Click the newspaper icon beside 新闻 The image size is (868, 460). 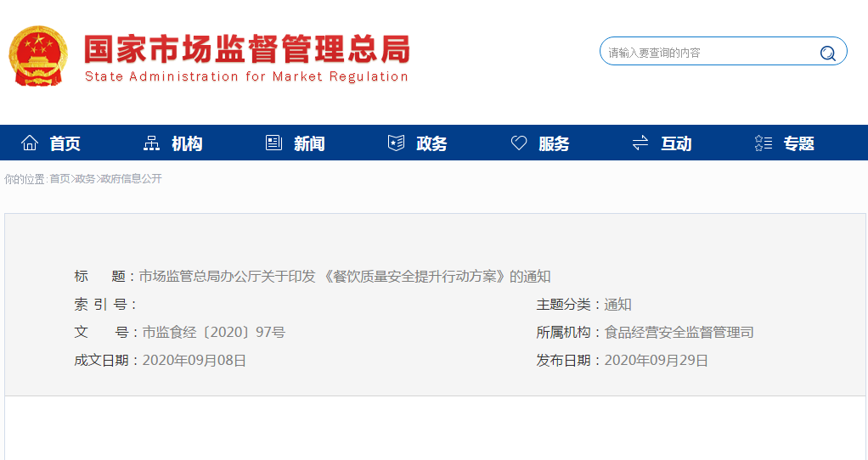click(273, 143)
